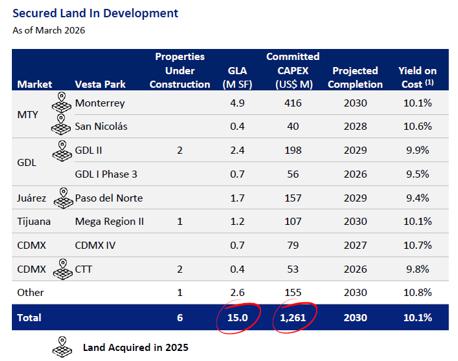The image size is (458, 361).
Task: Select the CDMX IV park name
Action: [x=95, y=245]
